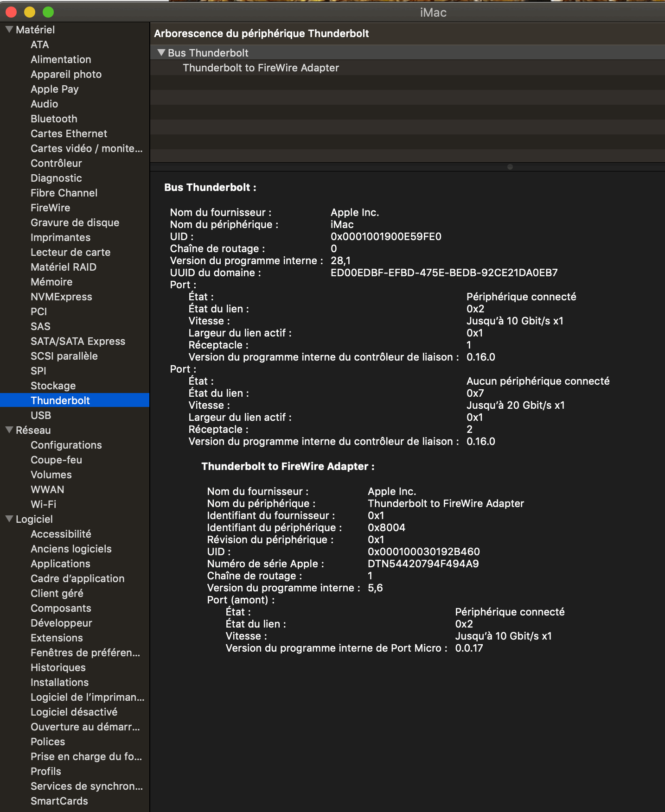Select Composants entry
The image size is (665, 812).
(x=61, y=608)
